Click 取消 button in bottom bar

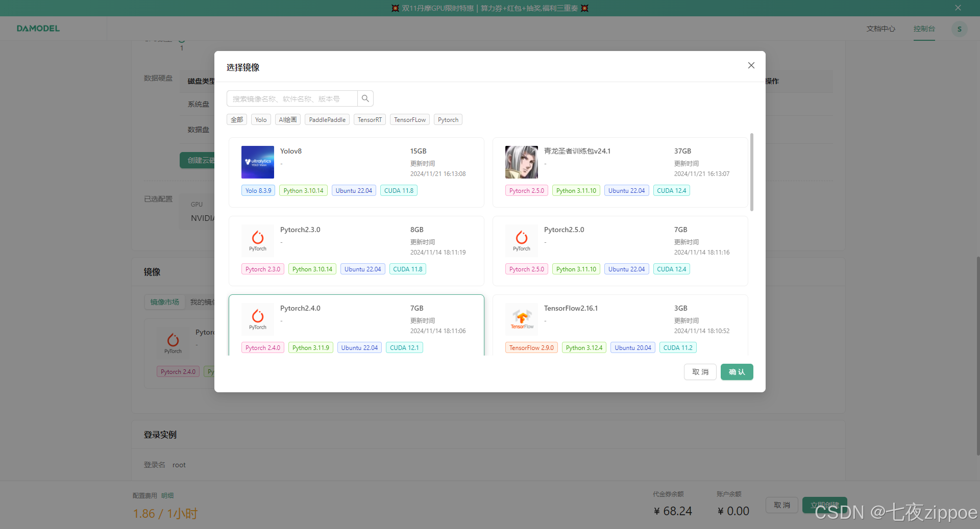782,505
